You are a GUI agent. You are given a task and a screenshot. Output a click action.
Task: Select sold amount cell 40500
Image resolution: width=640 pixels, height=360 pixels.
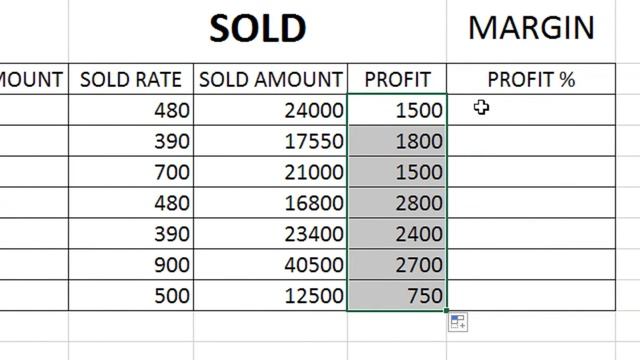(x=271, y=265)
